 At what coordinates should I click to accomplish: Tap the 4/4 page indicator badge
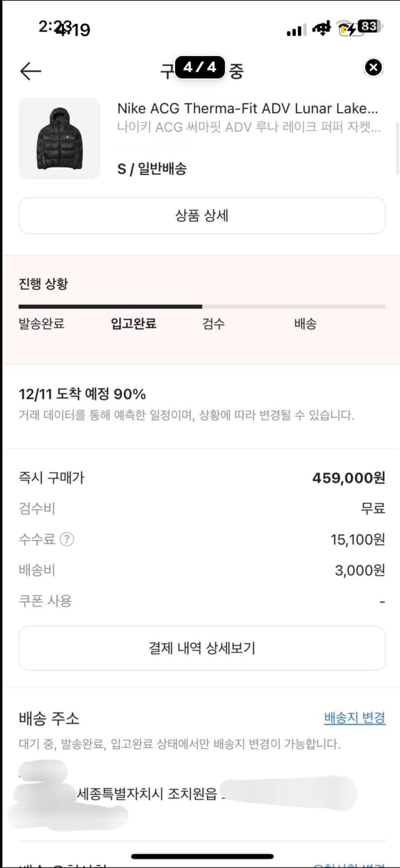pos(200,68)
